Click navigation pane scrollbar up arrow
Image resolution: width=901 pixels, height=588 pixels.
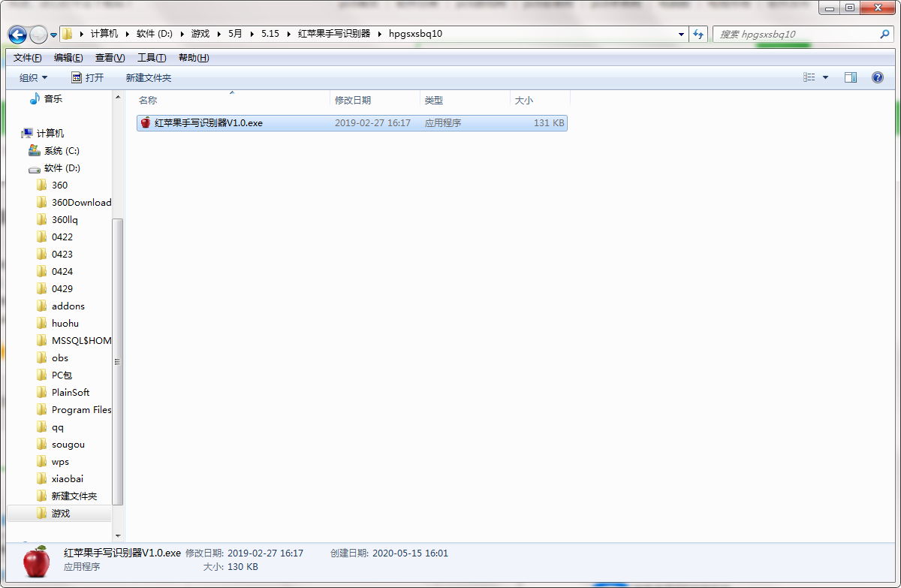[x=118, y=98]
